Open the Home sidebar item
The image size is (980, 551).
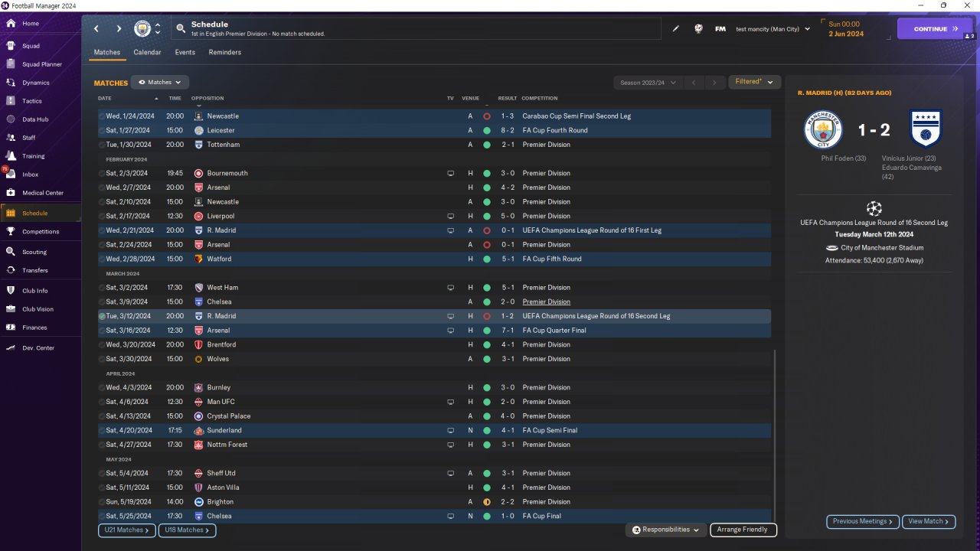pos(31,24)
